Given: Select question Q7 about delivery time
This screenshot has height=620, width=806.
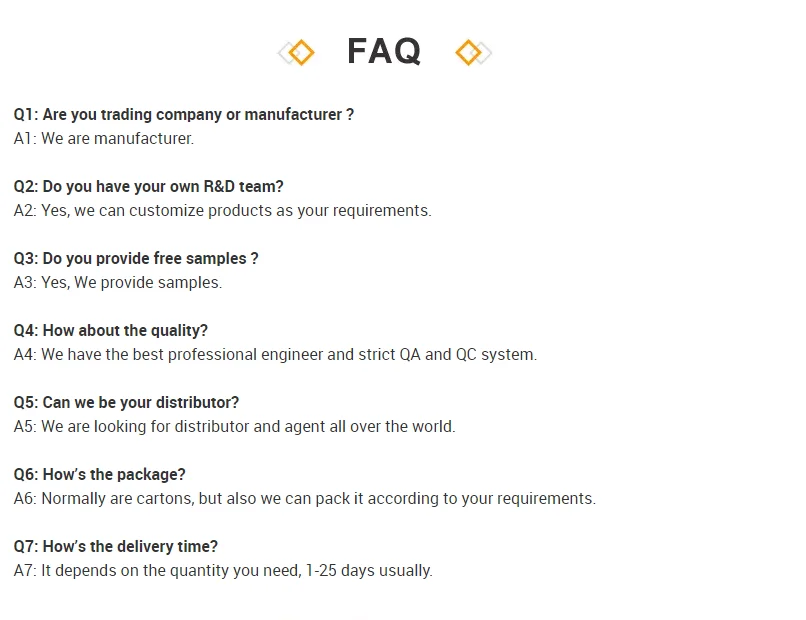Looking at the screenshot, I should (x=116, y=547).
